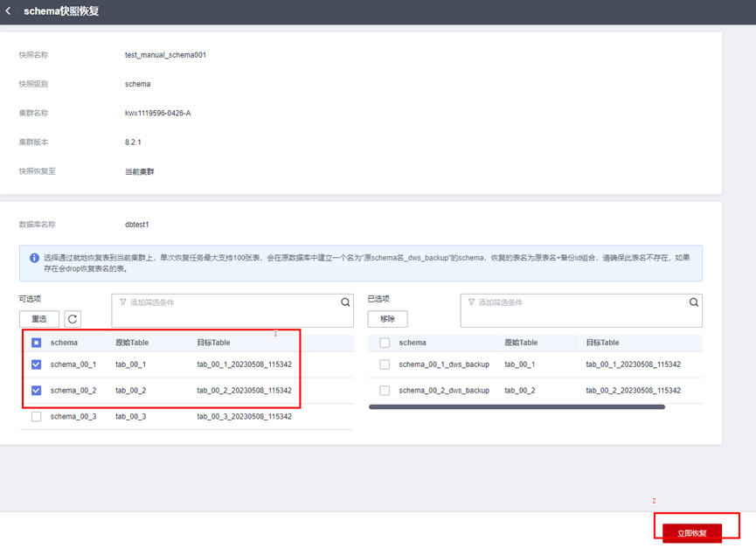Search the available items filter

345,302
